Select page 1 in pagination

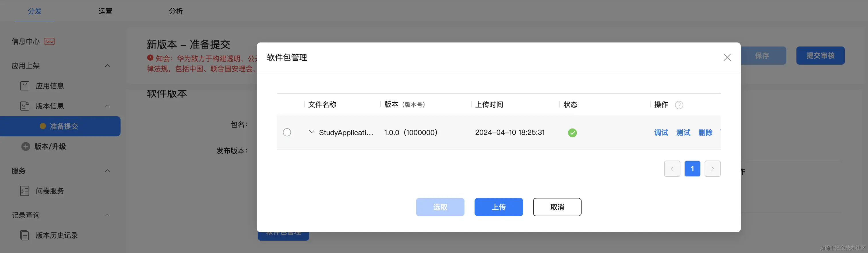tap(692, 169)
